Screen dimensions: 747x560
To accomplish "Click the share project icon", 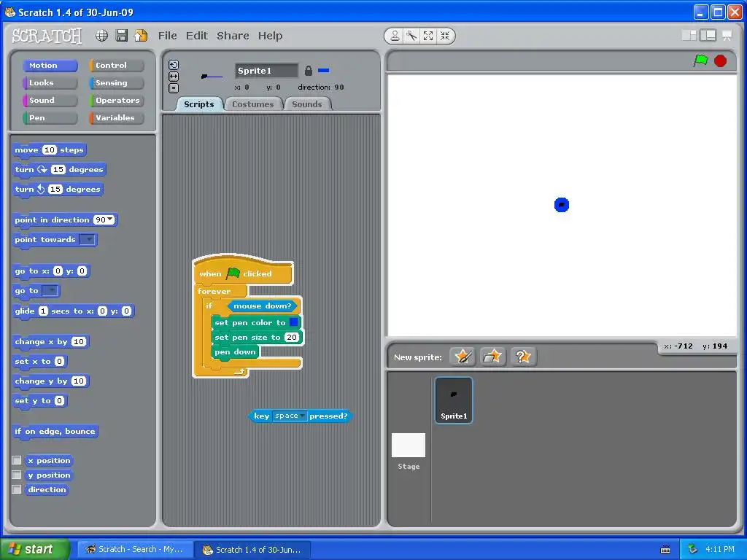I will coord(141,36).
